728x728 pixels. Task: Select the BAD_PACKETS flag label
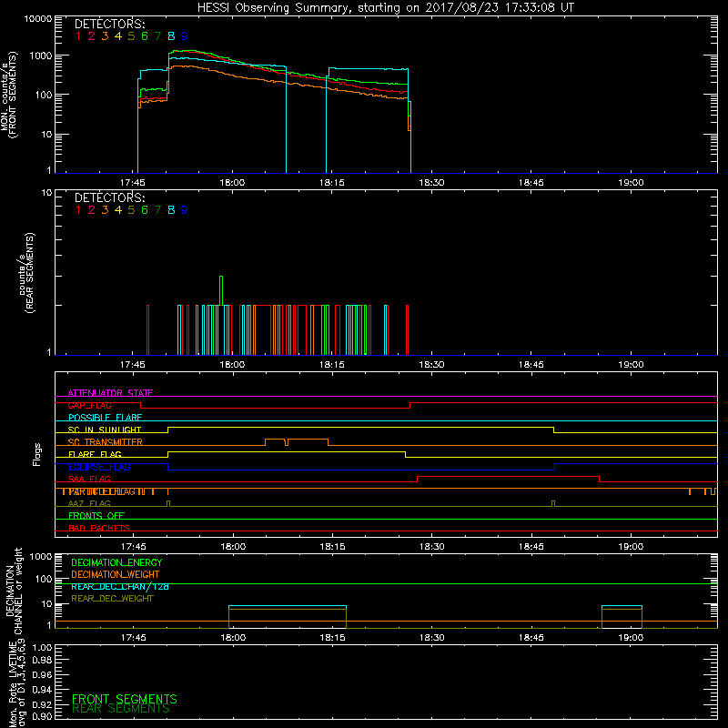pos(99,528)
